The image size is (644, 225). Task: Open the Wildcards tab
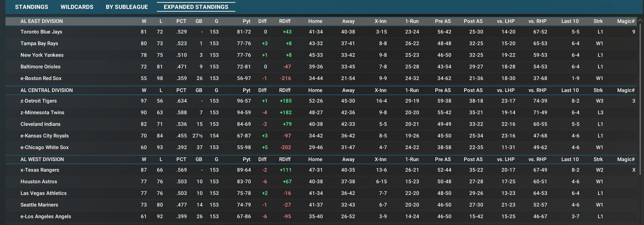click(x=77, y=7)
